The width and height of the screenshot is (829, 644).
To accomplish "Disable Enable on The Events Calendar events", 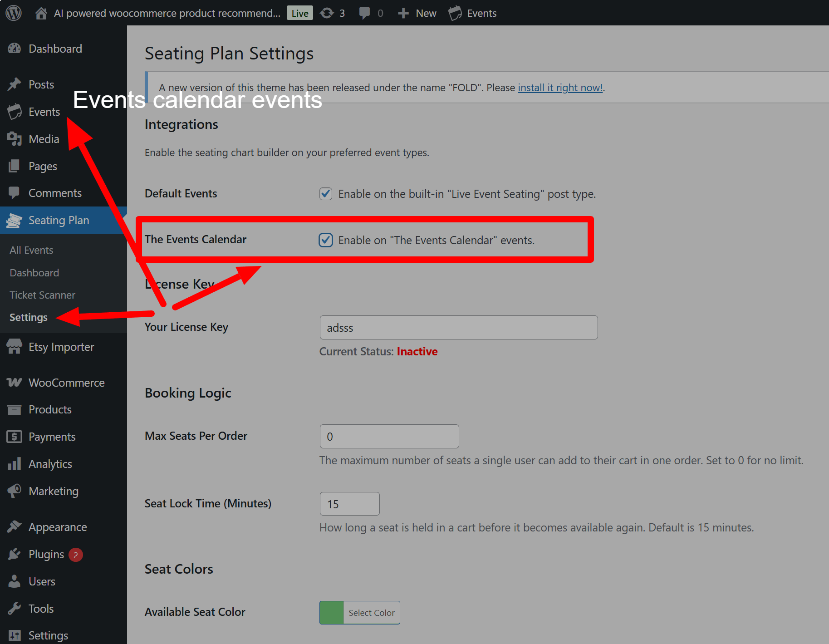I will [x=325, y=240].
